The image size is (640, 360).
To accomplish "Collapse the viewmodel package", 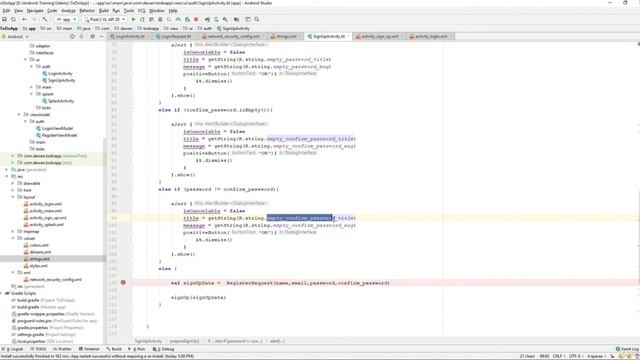I will pos(19,115).
